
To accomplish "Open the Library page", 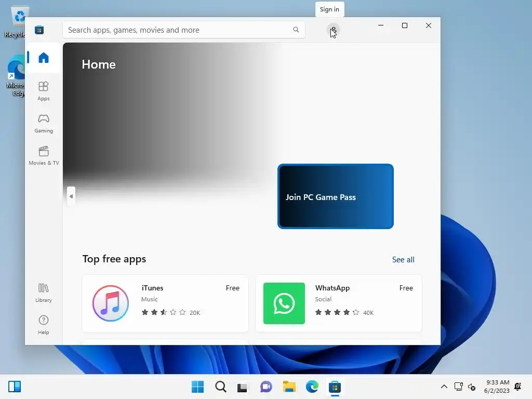I will (x=44, y=292).
